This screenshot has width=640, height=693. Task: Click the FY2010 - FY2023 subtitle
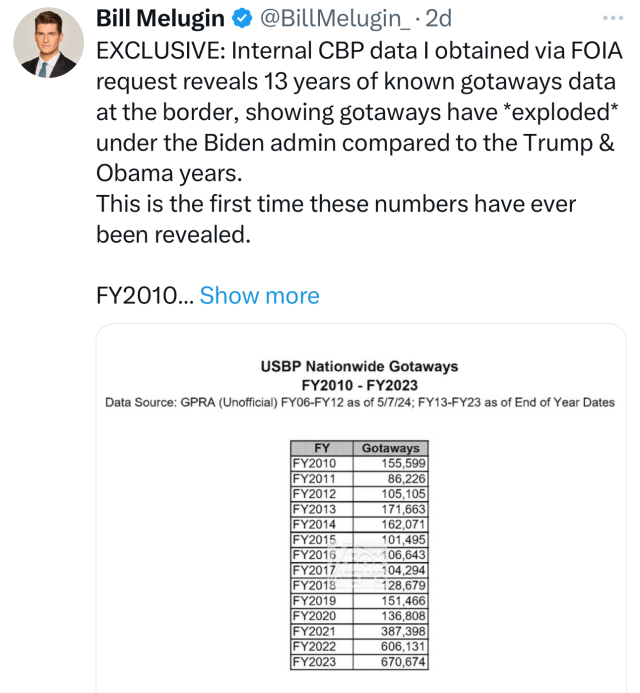tap(360, 384)
